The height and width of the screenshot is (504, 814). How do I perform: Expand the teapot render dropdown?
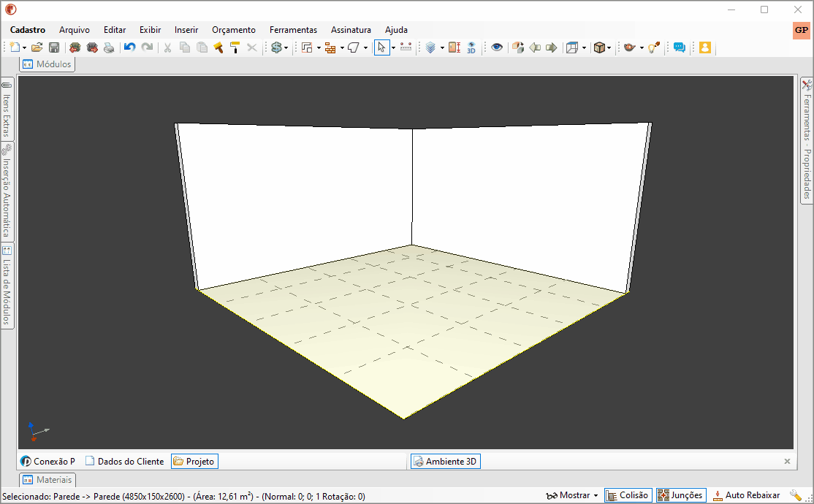(x=642, y=48)
